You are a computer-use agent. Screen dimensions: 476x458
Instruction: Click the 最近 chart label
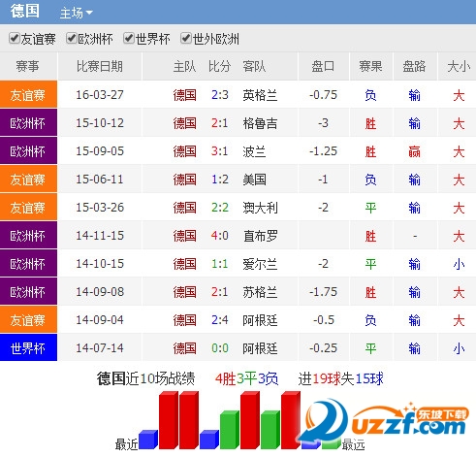pos(126,444)
